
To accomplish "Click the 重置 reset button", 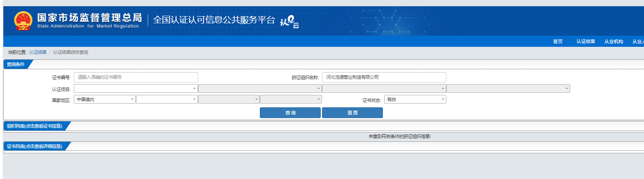I will pyautogui.click(x=352, y=113).
